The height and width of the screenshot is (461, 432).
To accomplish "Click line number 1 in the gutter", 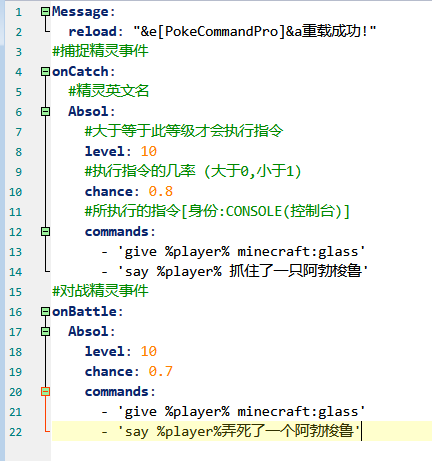I will [18, 12].
